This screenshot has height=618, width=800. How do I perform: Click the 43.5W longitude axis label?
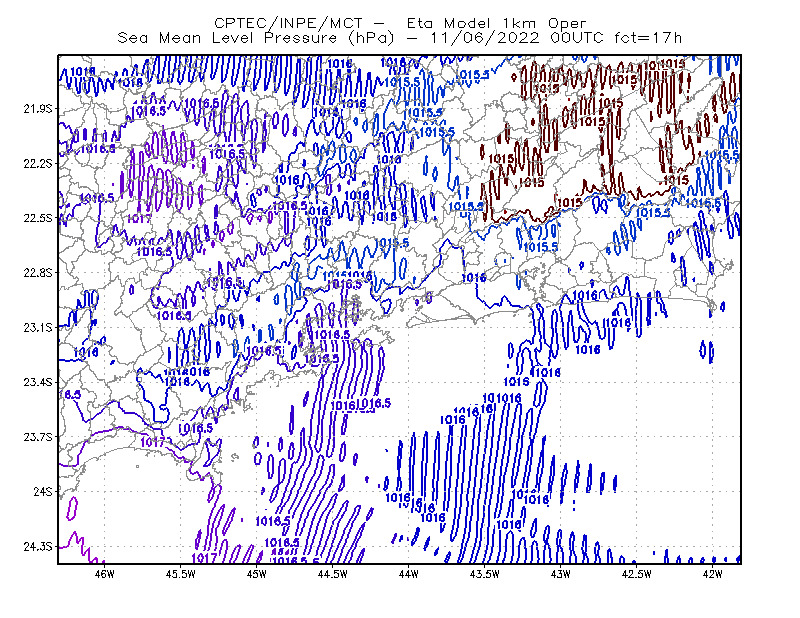pos(485,574)
